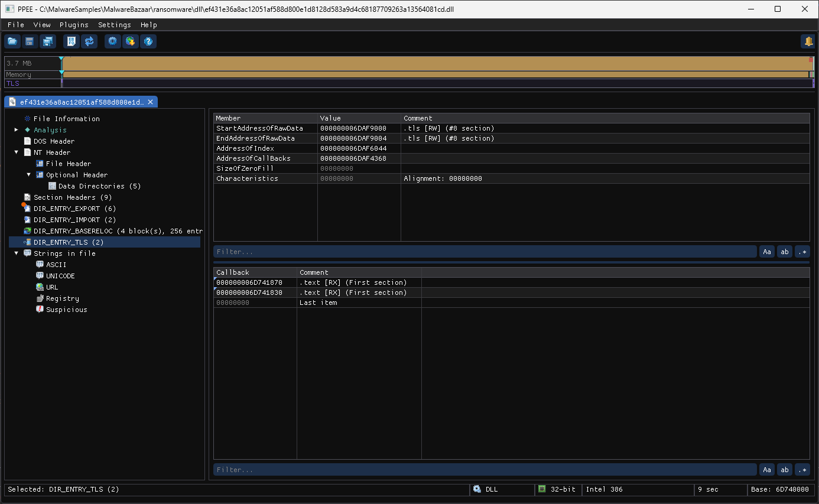819x504 pixels.
Task: Click the 3.7 MB file map bar
Action: tap(438, 63)
